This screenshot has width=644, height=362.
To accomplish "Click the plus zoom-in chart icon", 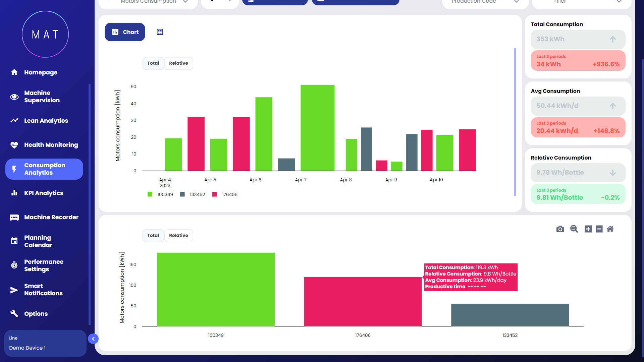I will click(588, 229).
